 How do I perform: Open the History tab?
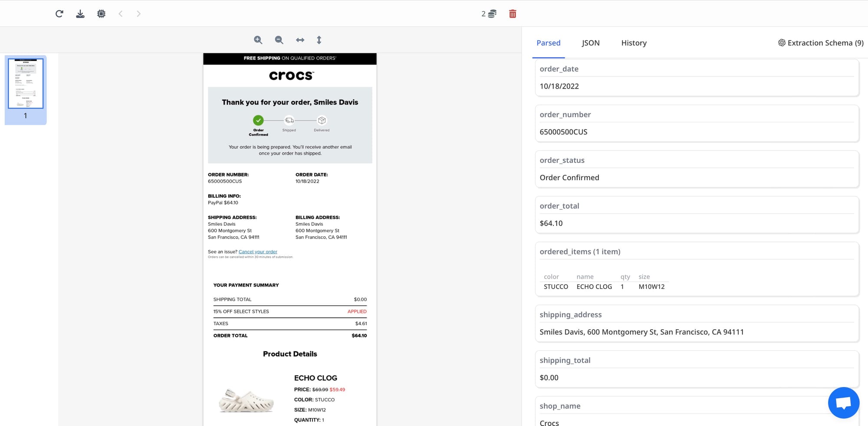tap(634, 43)
